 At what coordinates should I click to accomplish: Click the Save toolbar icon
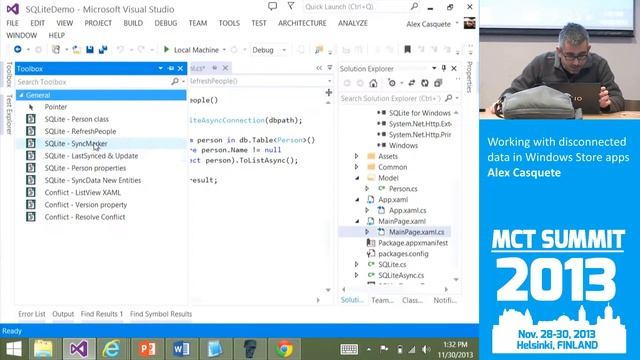(90, 49)
